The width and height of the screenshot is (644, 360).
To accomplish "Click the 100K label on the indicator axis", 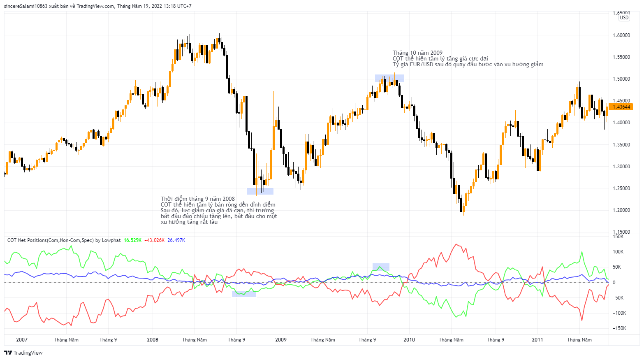I will point(618,252).
